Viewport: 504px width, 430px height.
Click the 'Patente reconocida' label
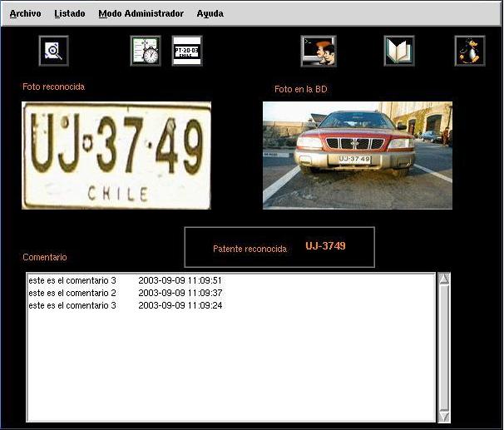pos(250,249)
